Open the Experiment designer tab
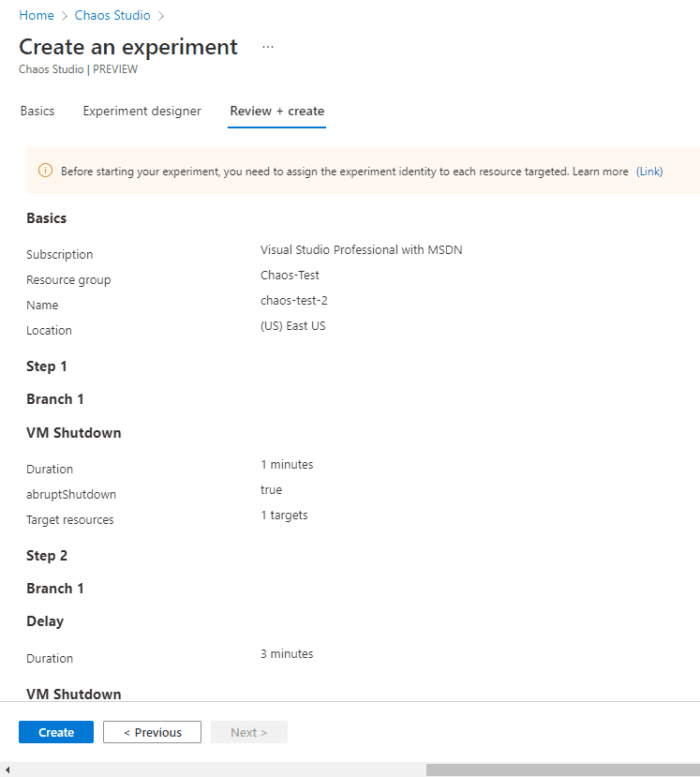 tap(142, 111)
